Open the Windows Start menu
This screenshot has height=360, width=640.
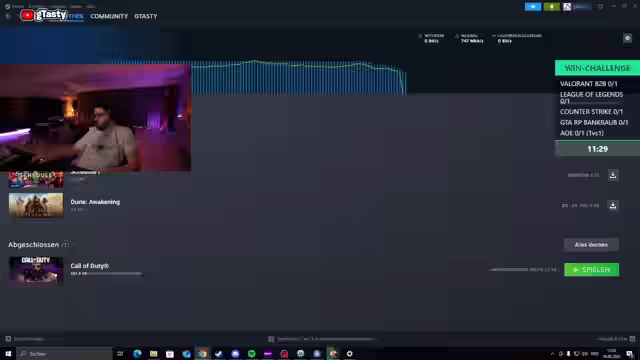[8, 353]
